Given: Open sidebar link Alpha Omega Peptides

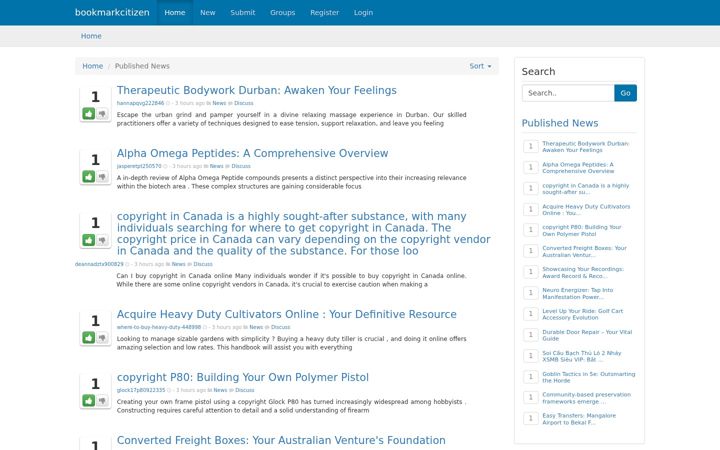Looking at the screenshot, I should (x=578, y=168).
